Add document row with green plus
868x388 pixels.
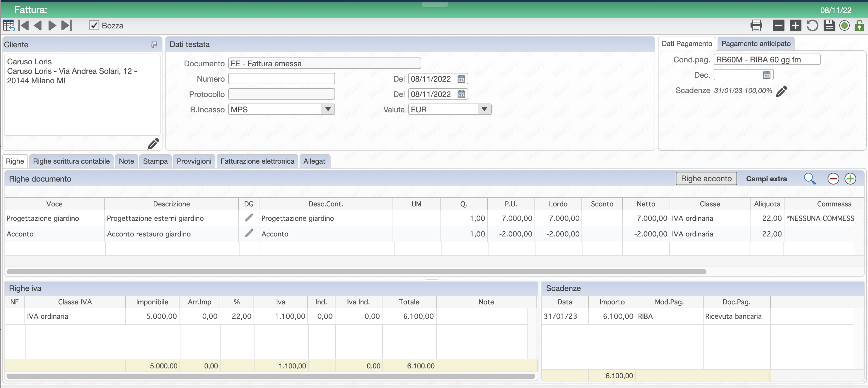(x=850, y=179)
